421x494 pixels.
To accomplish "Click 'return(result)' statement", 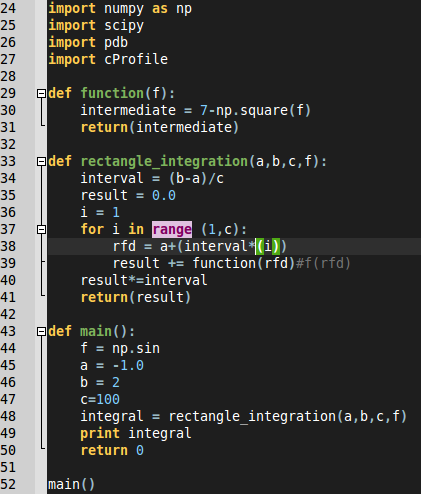I will click(x=136, y=297).
